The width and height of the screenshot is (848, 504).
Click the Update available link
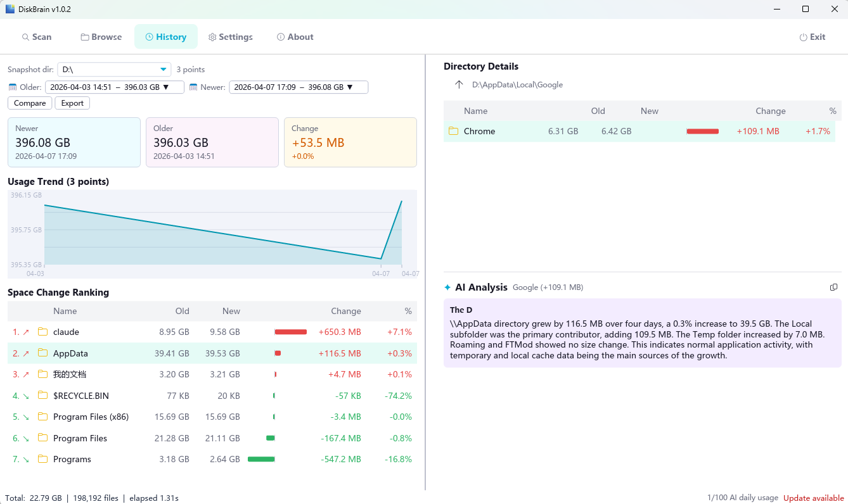[813, 498]
